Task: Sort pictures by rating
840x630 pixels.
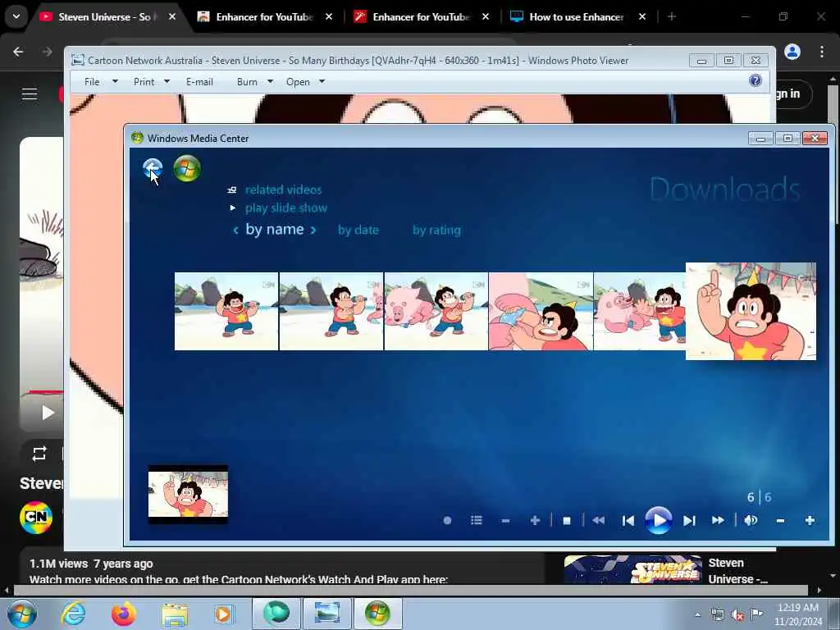Action: point(436,230)
